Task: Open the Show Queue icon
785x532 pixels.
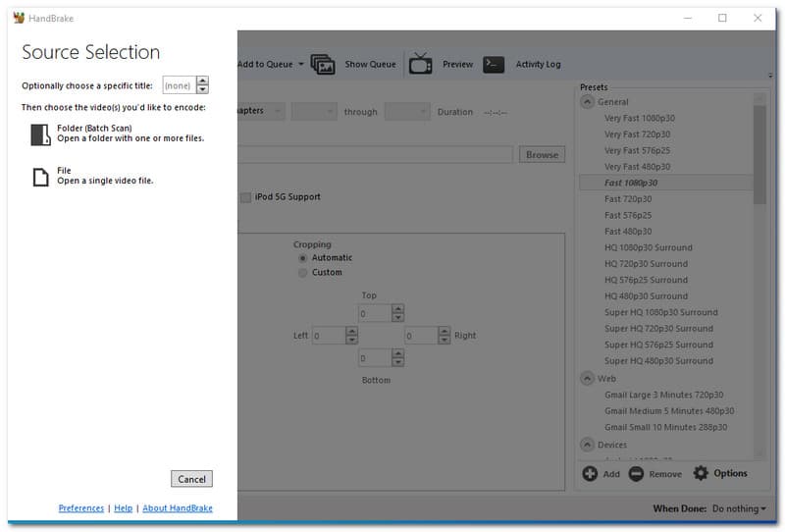Action: pos(323,65)
